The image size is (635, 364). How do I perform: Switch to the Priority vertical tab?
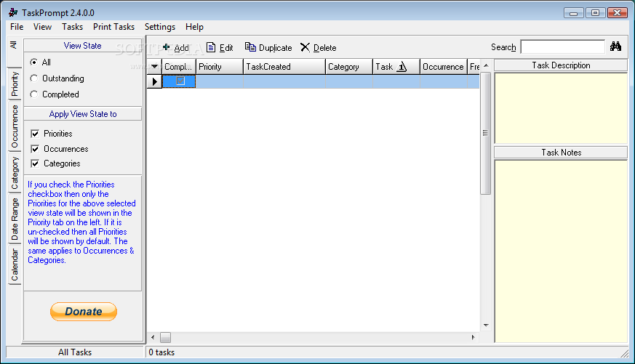(15, 84)
